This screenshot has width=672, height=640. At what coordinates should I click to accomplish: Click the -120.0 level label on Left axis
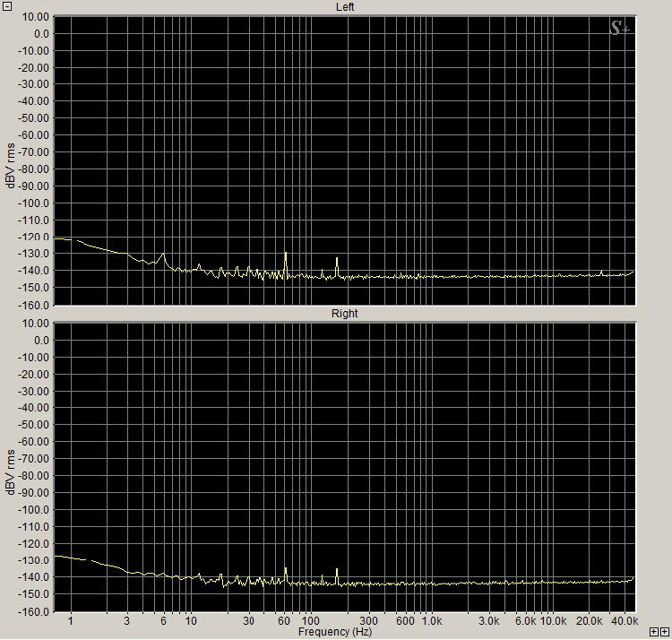(x=32, y=238)
